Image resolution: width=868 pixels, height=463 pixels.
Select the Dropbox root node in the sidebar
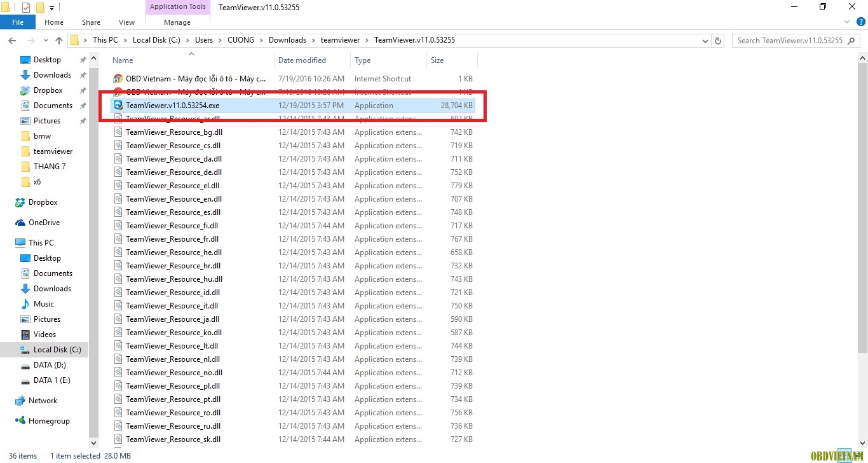pos(43,202)
